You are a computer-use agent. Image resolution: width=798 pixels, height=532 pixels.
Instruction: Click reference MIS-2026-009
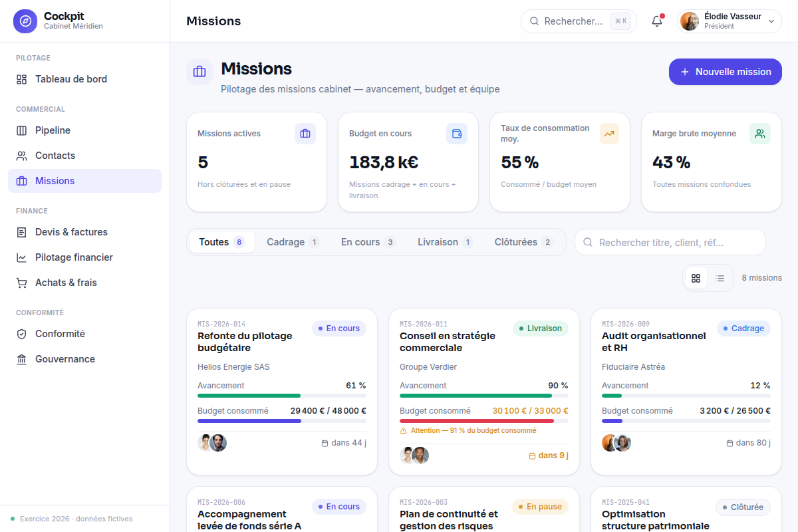(626, 324)
